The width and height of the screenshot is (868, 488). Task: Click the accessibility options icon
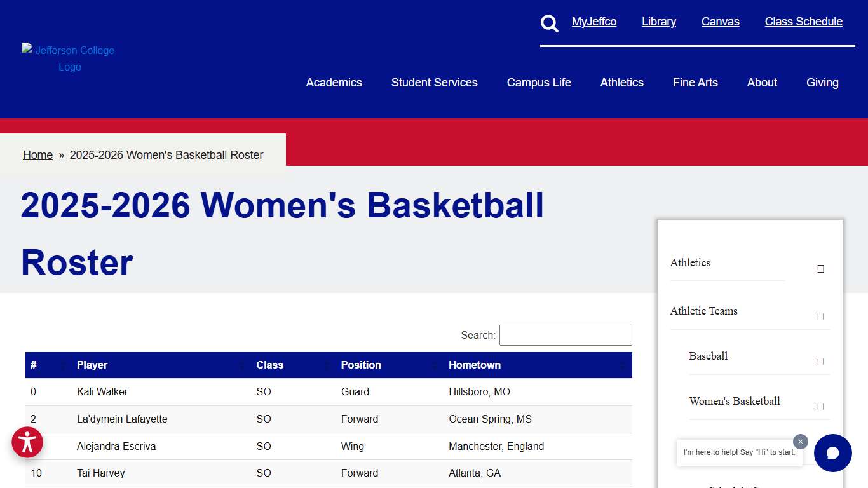click(27, 442)
